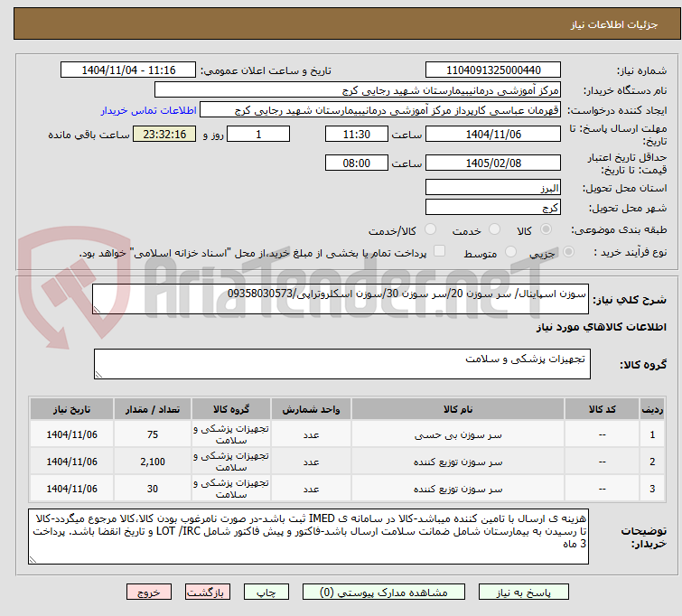The height and width of the screenshot is (616, 682).
Task: Click the item name in row 3
Action: pos(458,489)
